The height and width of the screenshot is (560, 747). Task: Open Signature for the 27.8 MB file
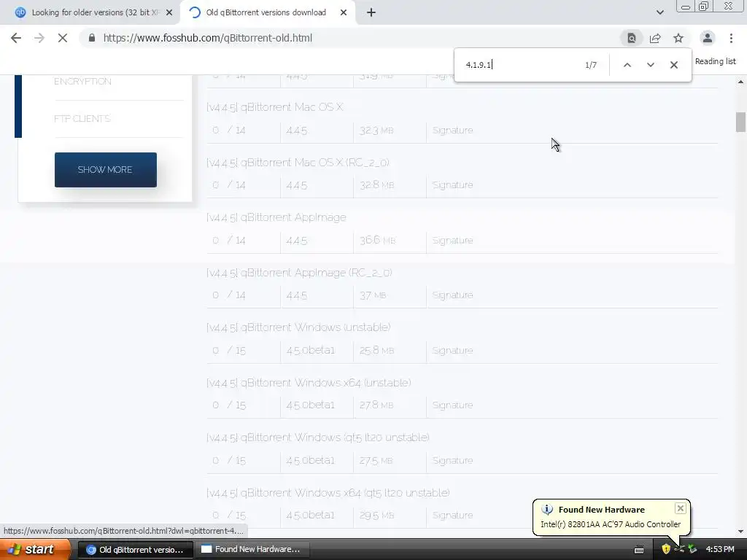point(452,405)
